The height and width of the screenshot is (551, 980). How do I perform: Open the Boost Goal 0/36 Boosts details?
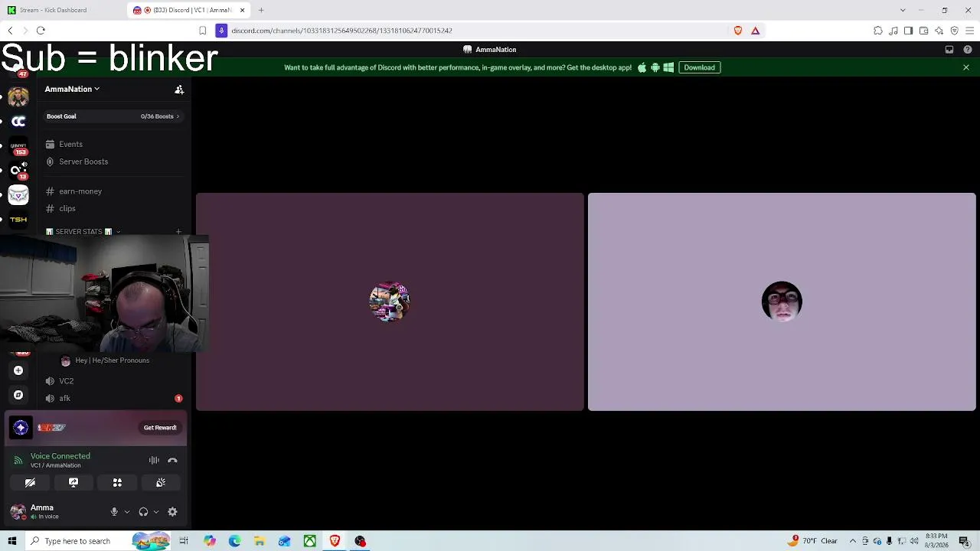(113, 116)
